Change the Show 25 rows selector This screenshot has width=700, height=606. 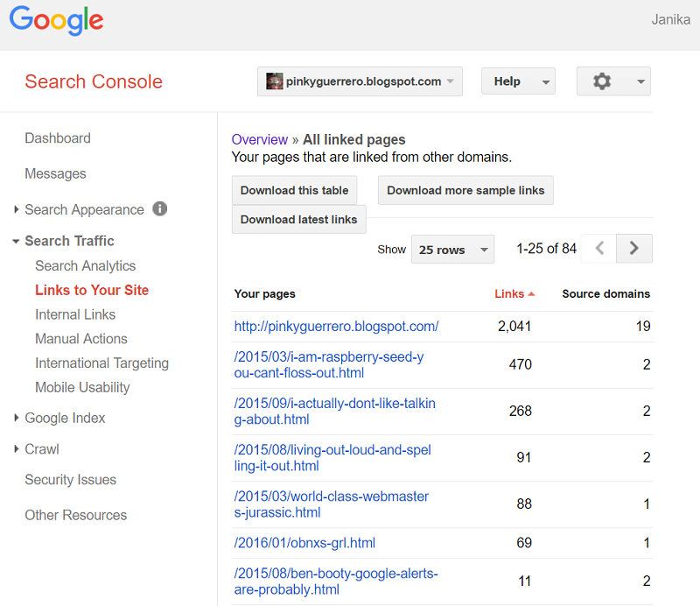click(x=452, y=250)
